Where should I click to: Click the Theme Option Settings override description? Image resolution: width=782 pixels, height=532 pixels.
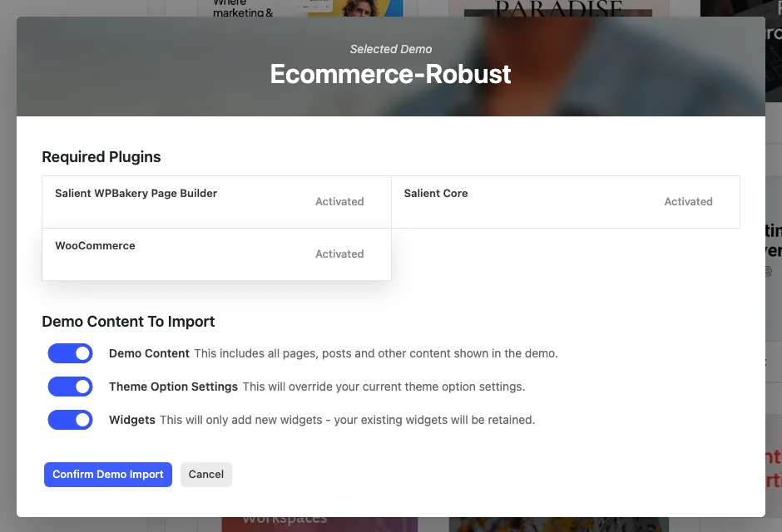pos(384,387)
